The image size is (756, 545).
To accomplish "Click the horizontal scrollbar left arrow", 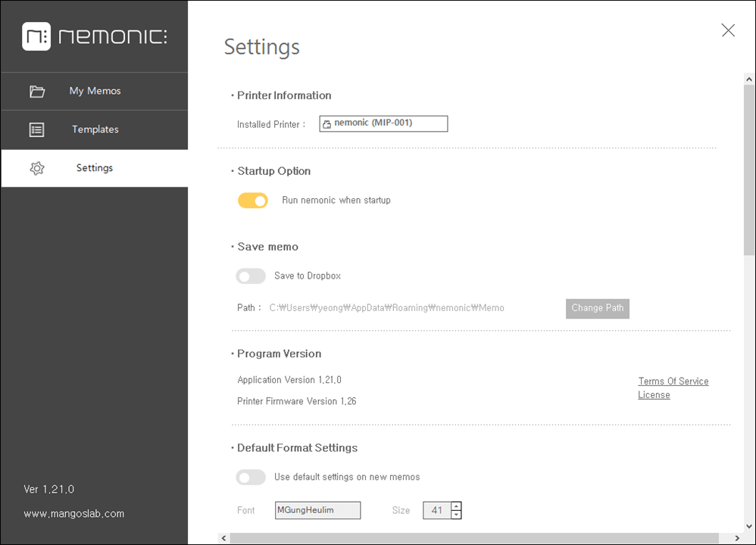I will pos(223,538).
